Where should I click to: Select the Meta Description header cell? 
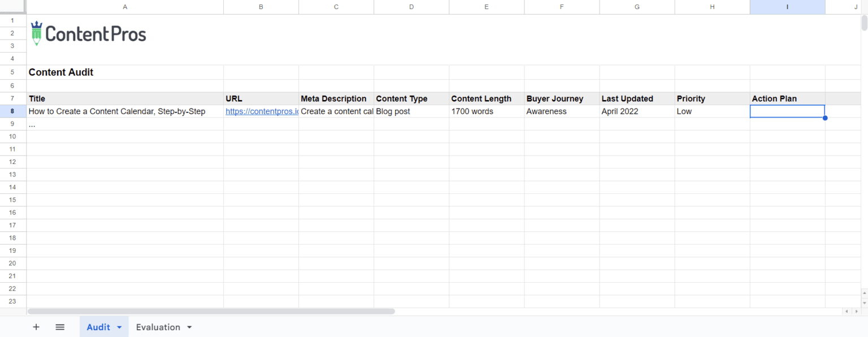[336, 98]
